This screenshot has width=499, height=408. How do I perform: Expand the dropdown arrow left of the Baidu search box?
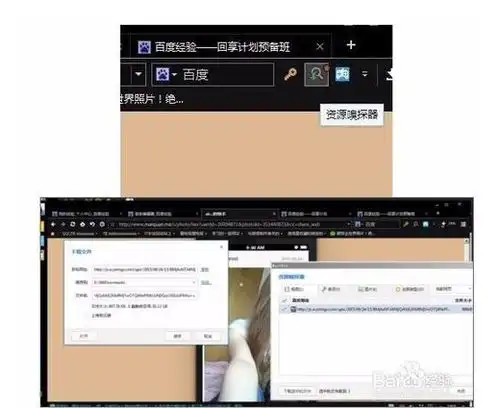[x=138, y=74]
